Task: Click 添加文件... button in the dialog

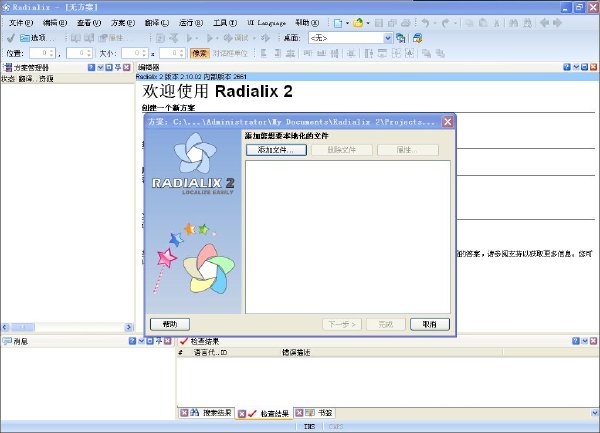Action: click(276, 150)
